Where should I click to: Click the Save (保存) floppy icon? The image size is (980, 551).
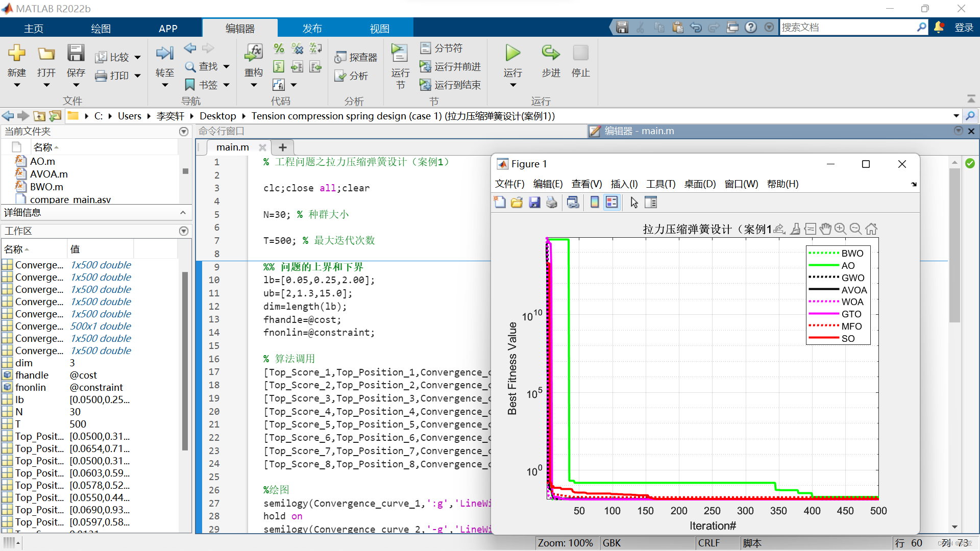(x=76, y=53)
